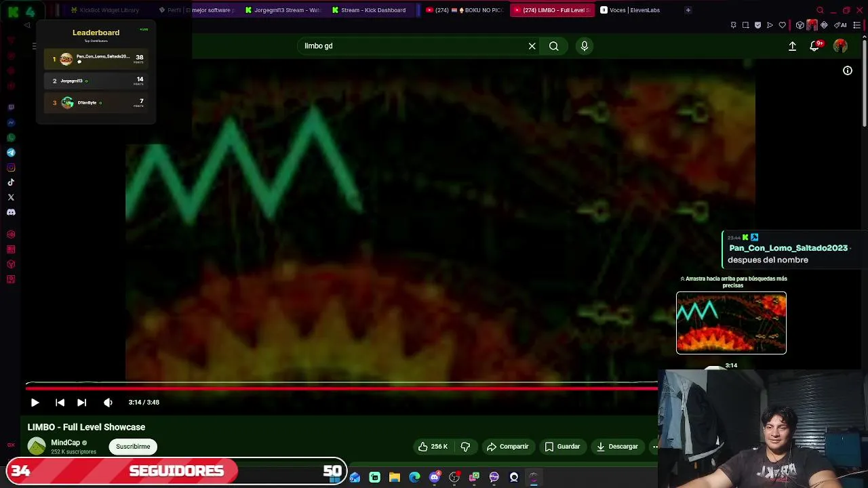
Task: Click the Descargar download button
Action: click(617, 447)
